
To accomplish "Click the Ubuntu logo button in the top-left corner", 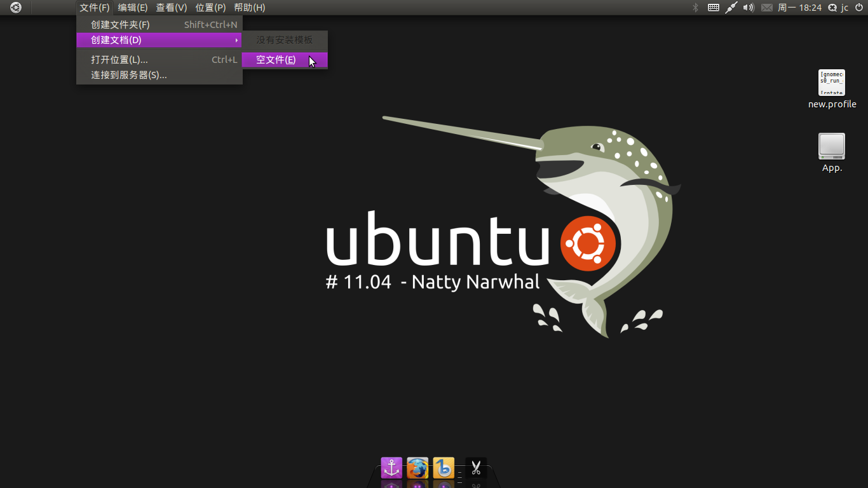I will coord(16,8).
